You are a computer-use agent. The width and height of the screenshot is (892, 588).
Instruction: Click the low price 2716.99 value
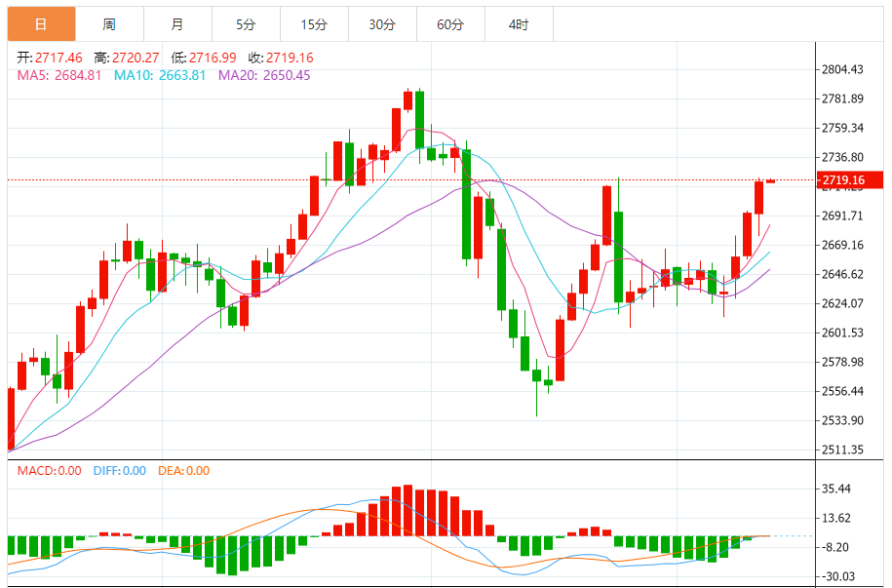pos(213,58)
